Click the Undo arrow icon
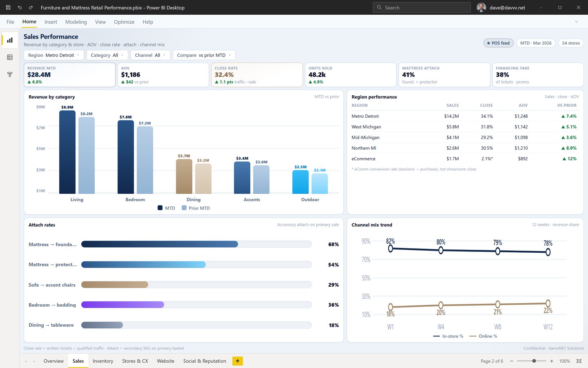 pos(20,7)
